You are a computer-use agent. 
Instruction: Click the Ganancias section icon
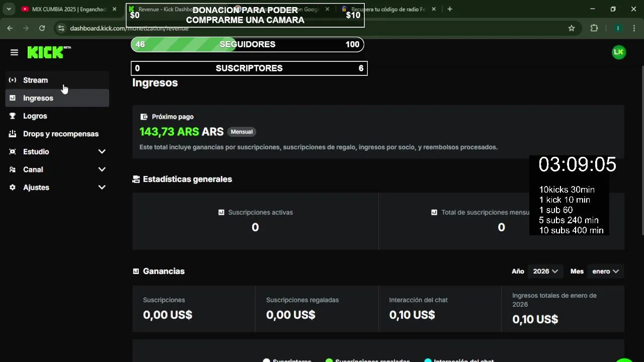[x=136, y=271]
